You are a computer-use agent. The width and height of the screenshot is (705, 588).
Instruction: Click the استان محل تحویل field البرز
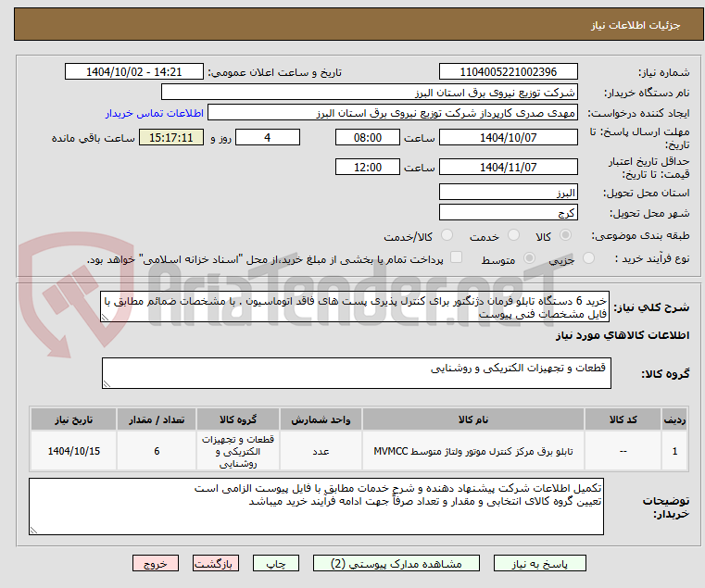[508, 192]
